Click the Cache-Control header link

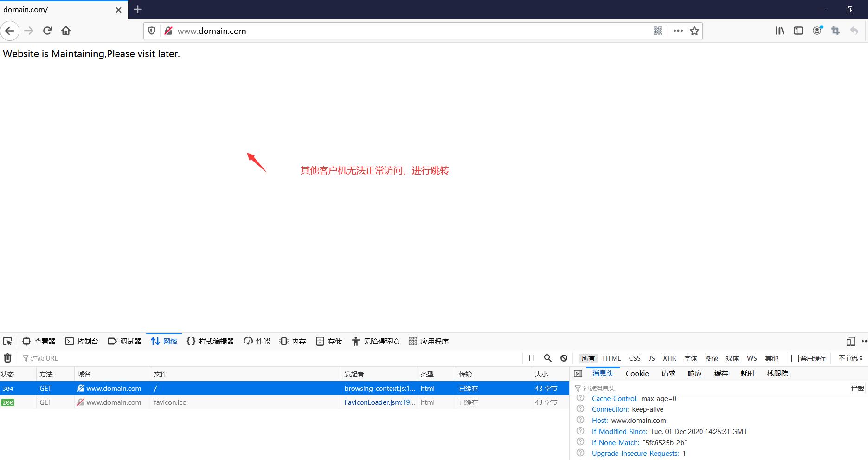(614, 398)
